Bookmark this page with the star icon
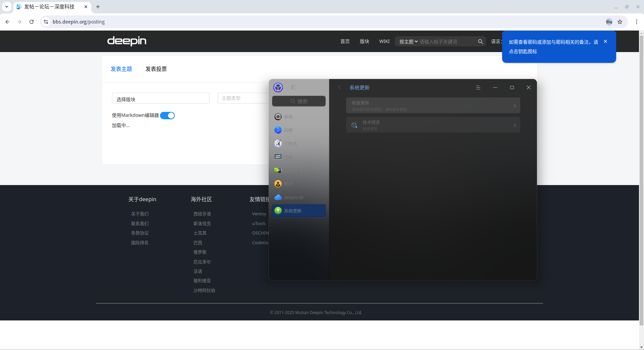This screenshot has width=644, height=350. [620, 22]
